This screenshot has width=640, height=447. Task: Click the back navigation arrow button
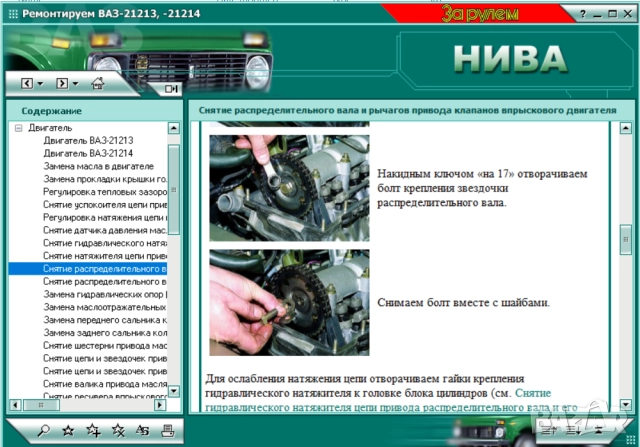coord(26,83)
